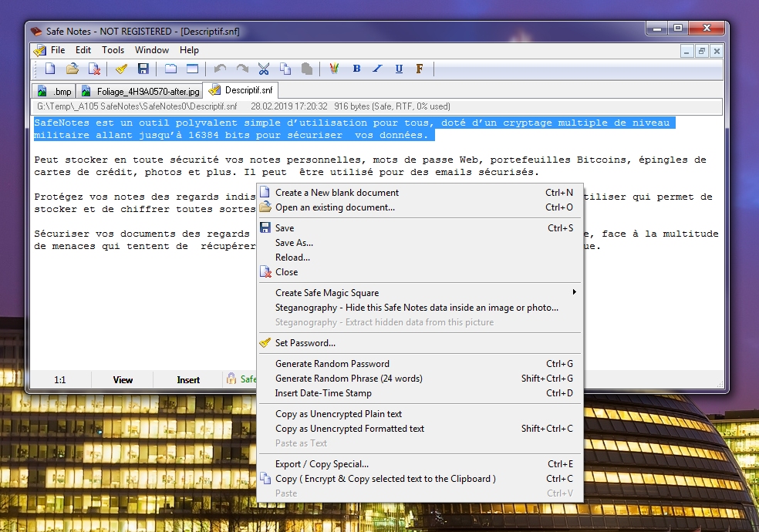Viewport: 759px width, 532px height.
Task: Click the Save floppy disk toolbar icon
Action: point(143,69)
